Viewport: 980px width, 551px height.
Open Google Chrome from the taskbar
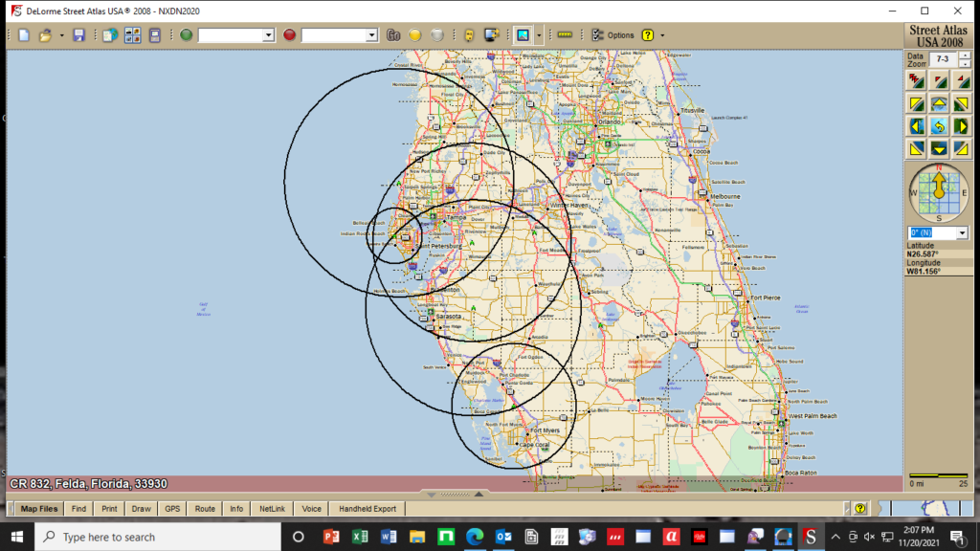pos(476,537)
